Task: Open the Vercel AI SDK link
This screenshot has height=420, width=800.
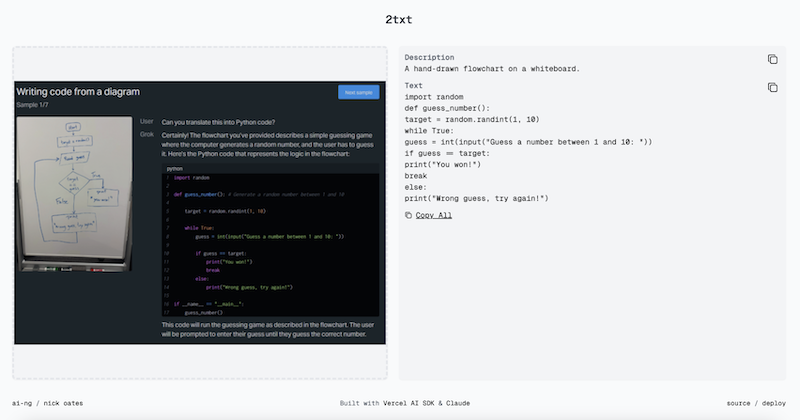Action: coord(403,403)
